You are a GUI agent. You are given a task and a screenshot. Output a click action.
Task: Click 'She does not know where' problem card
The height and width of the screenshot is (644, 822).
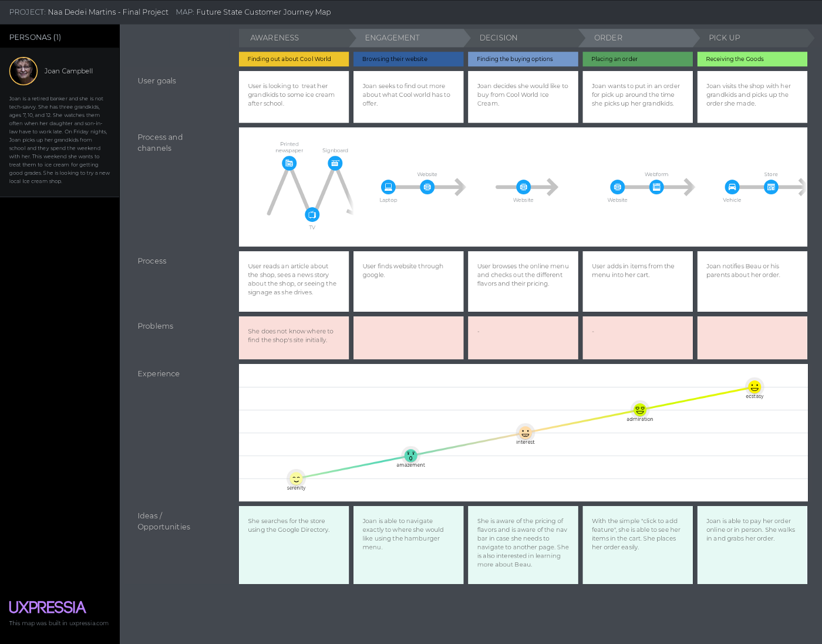(294, 338)
